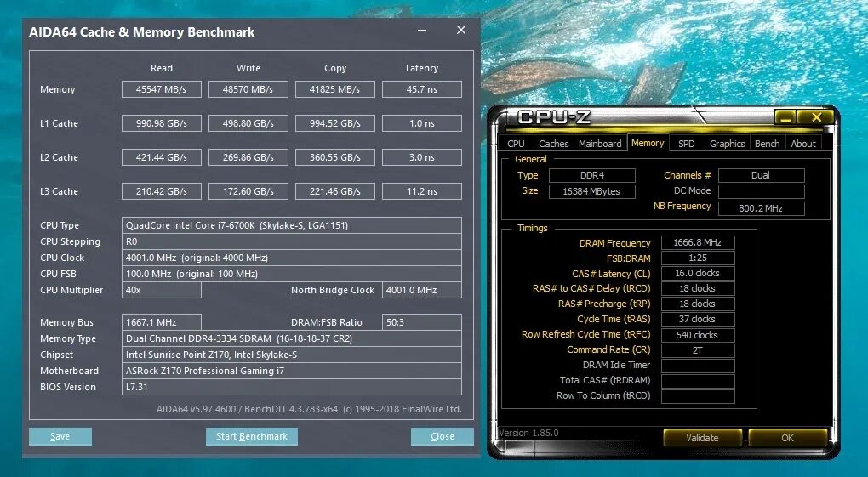Click the North Bridge Clock field

pyautogui.click(x=422, y=290)
